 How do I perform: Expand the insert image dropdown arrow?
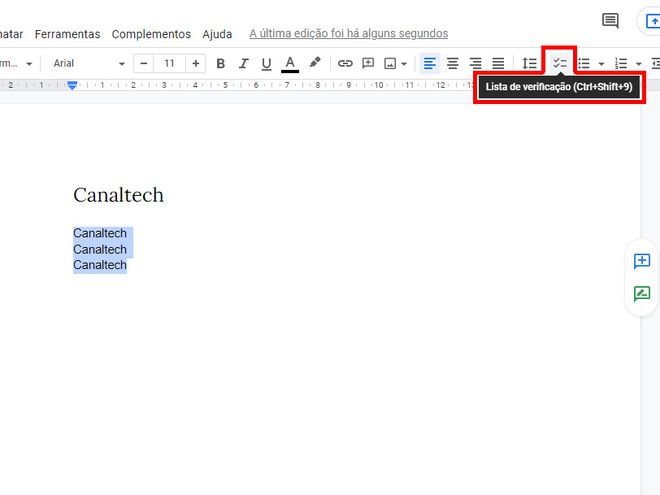(x=404, y=64)
